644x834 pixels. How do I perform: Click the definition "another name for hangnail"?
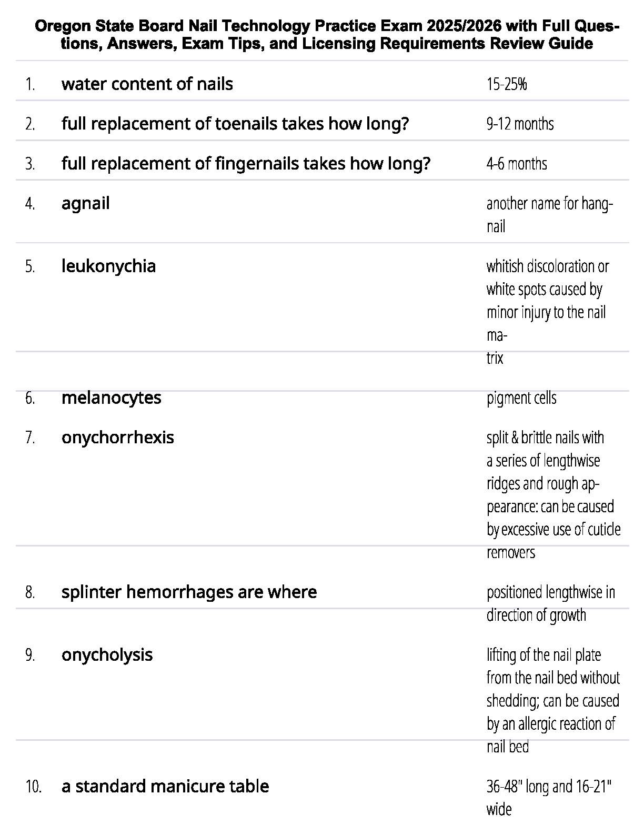(x=549, y=215)
